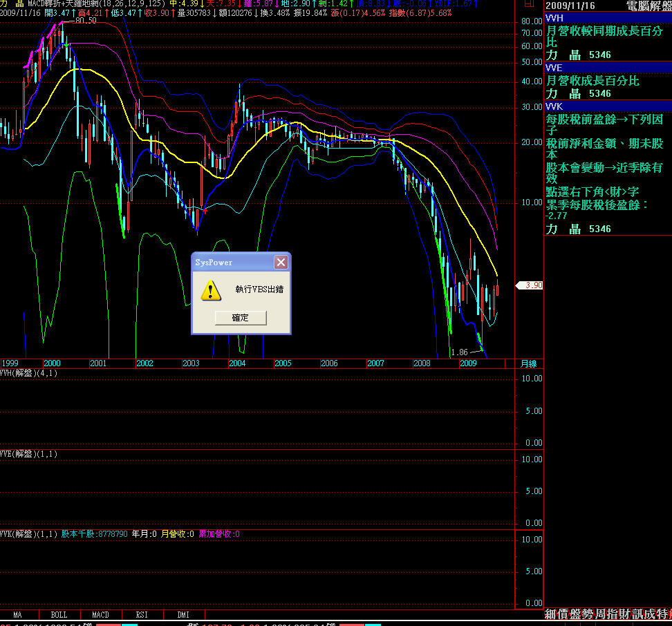This screenshot has width=672, height=626.
Task: Select the VVH header in side panel
Action: tap(554, 18)
